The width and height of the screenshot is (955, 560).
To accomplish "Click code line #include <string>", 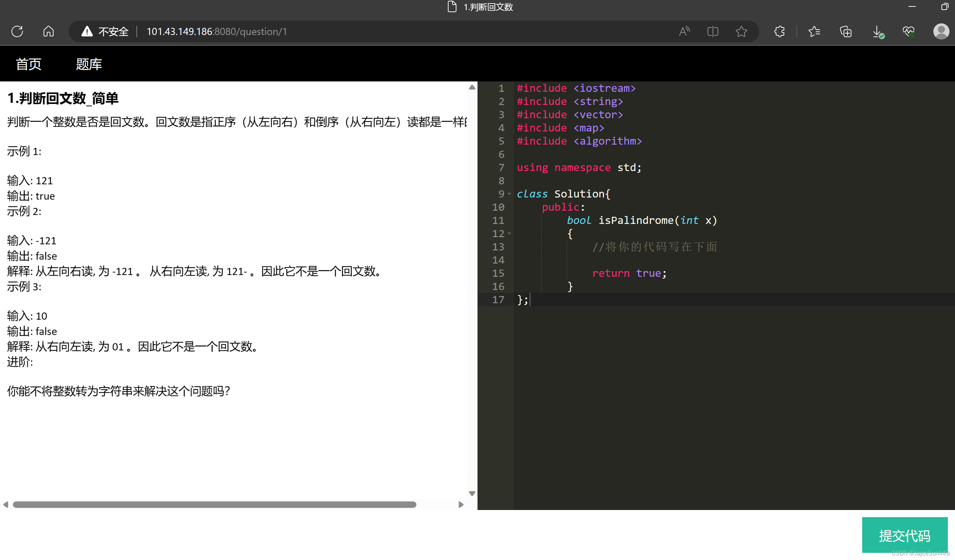I will tap(570, 101).
